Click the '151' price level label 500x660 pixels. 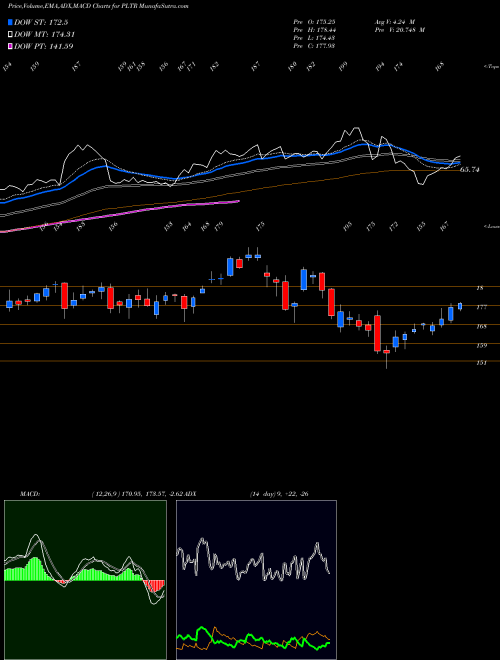coord(481,362)
